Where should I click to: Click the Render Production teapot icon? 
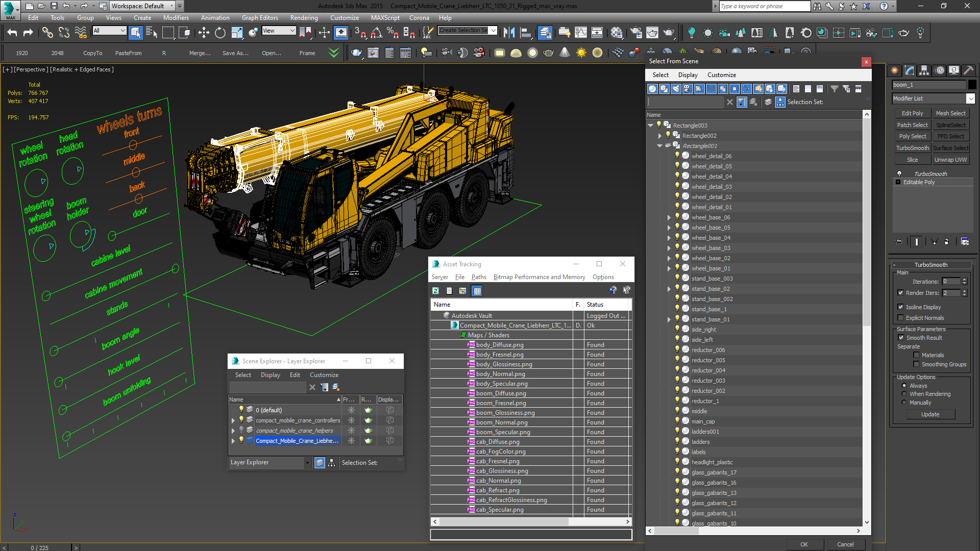coord(669,33)
